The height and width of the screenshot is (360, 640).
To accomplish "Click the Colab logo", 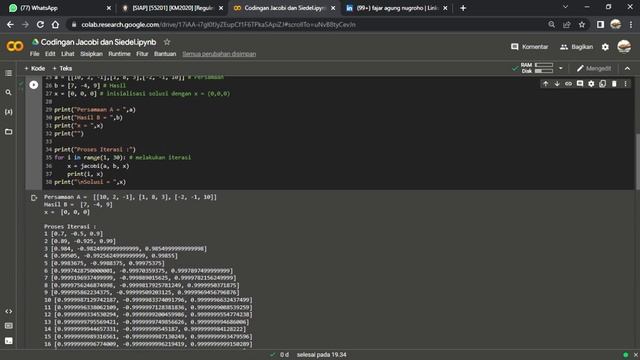I will tap(15, 46).
